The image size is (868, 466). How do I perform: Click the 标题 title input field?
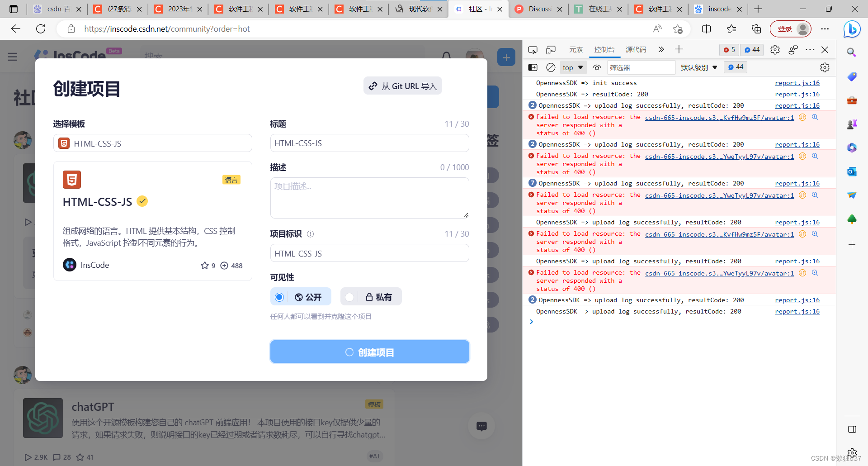coord(369,143)
